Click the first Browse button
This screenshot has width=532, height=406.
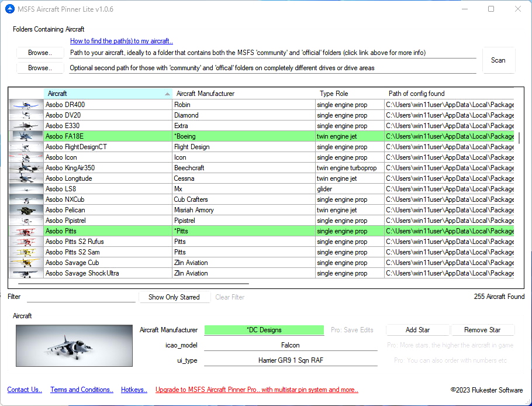coord(40,53)
